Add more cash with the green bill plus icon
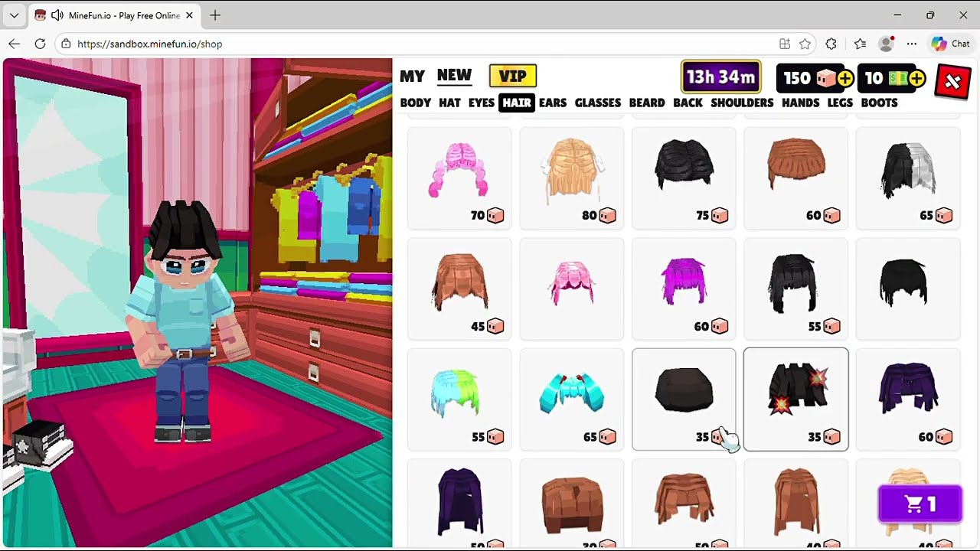The height and width of the screenshot is (551, 980). tap(916, 78)
